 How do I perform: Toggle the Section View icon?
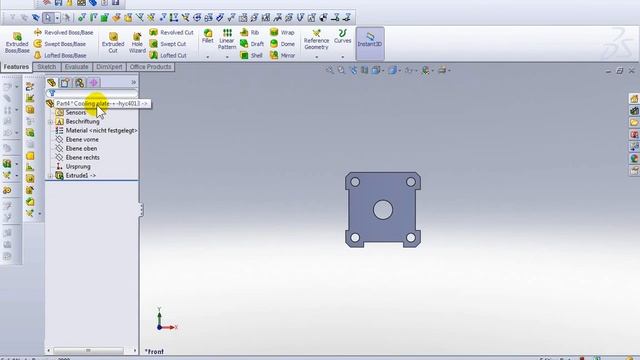[x=364, y=71]
